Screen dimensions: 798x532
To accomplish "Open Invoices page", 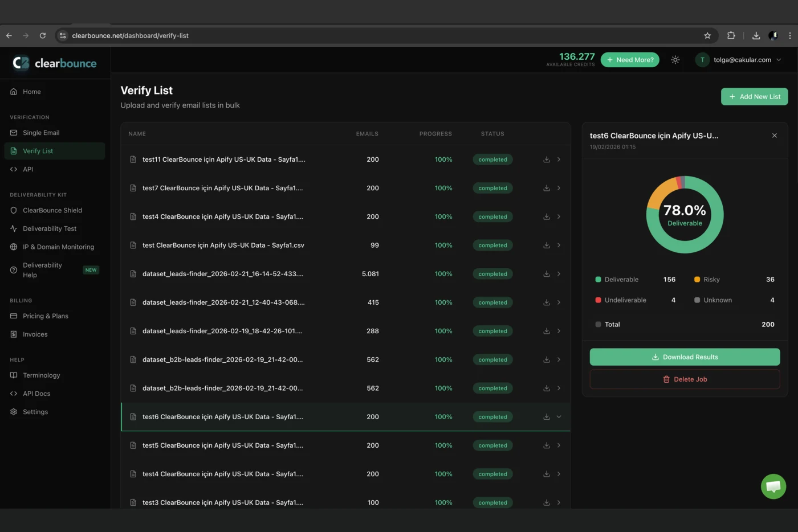I will [x=55, y=334].
